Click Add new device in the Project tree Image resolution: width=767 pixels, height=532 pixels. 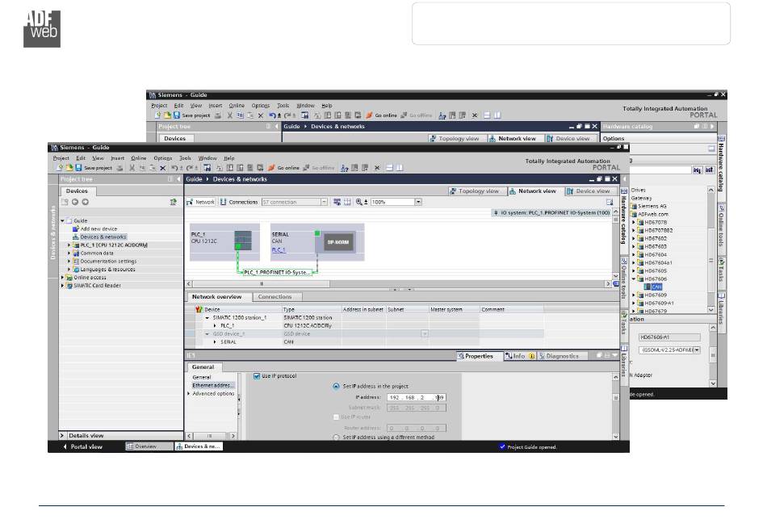pyautogui.click(x=98, y=228)
